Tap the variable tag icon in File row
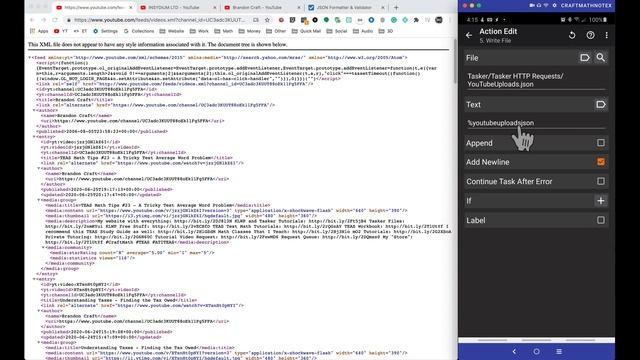The height and width of the screenshot is (360, 640). (584, 58)
